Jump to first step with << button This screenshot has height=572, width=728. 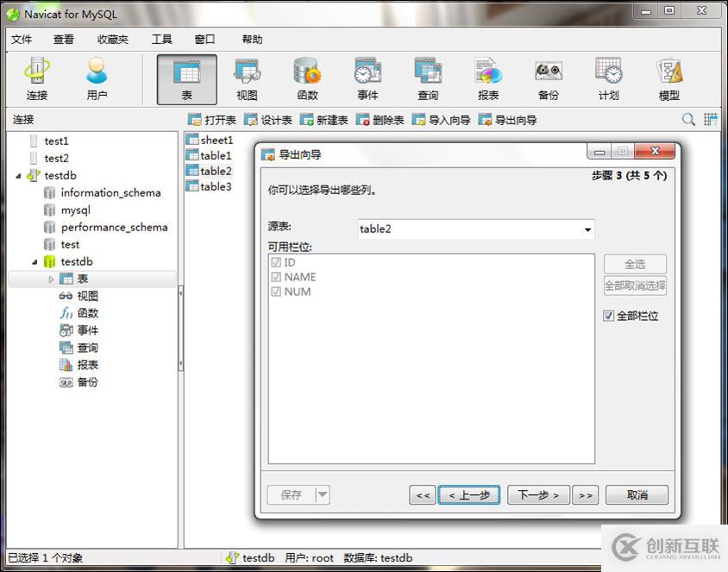pos(423,495)
